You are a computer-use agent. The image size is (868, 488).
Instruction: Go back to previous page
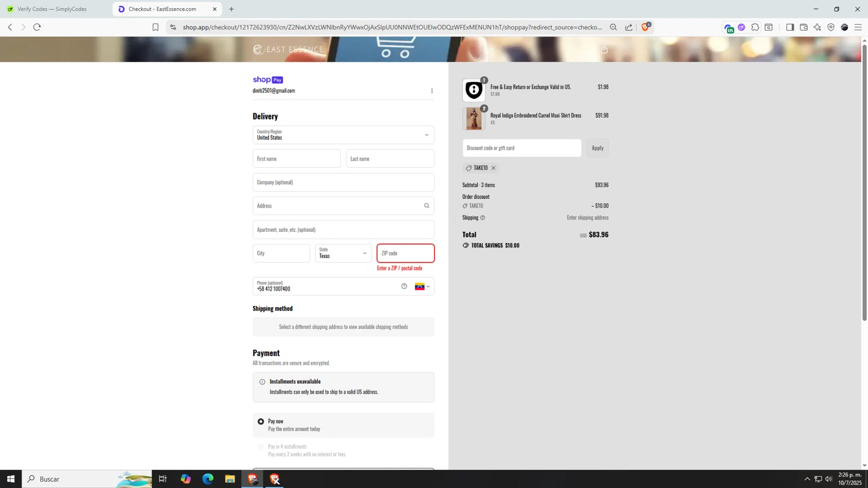10,27
